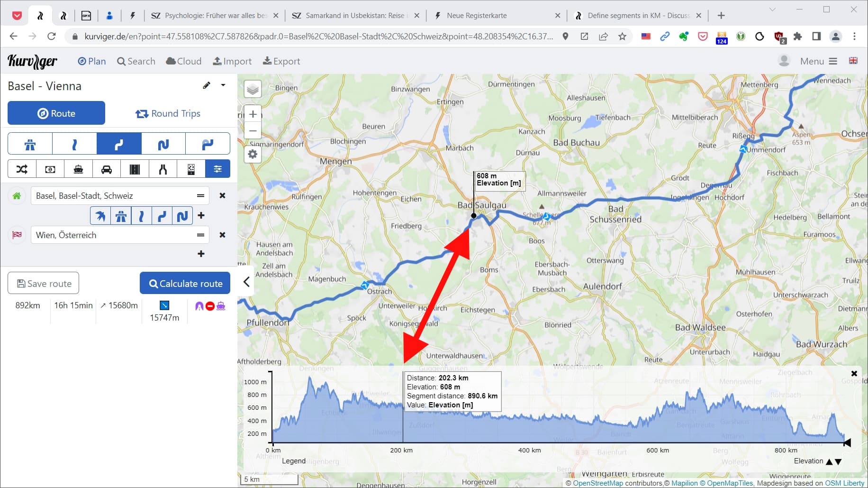Select the fastest motorway routing profile
This screenshot has width=868, height=488.
pos(30,144)
